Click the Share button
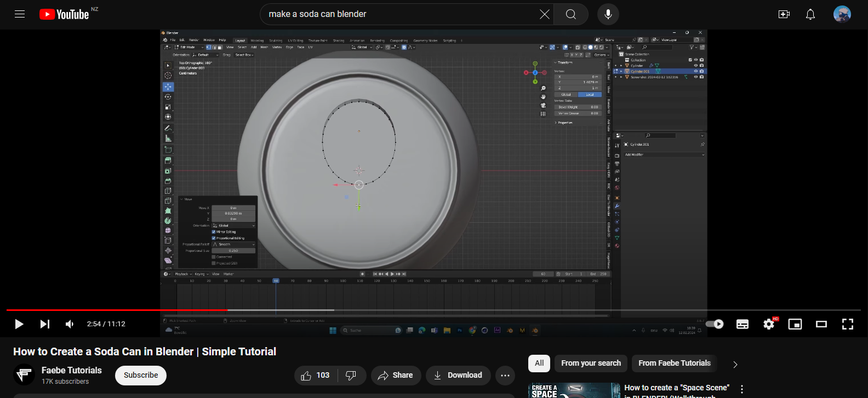Image resolution: width=868 pixels, height=398 pixels. (396, 375)
